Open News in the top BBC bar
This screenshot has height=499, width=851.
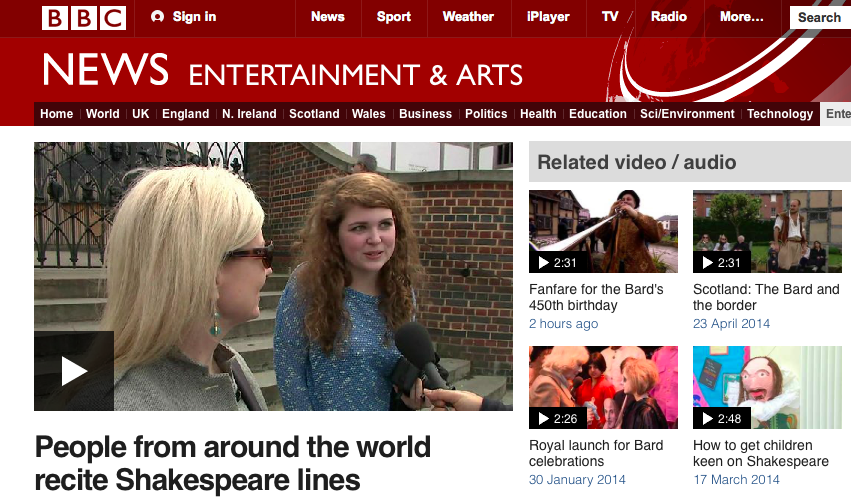328,17
